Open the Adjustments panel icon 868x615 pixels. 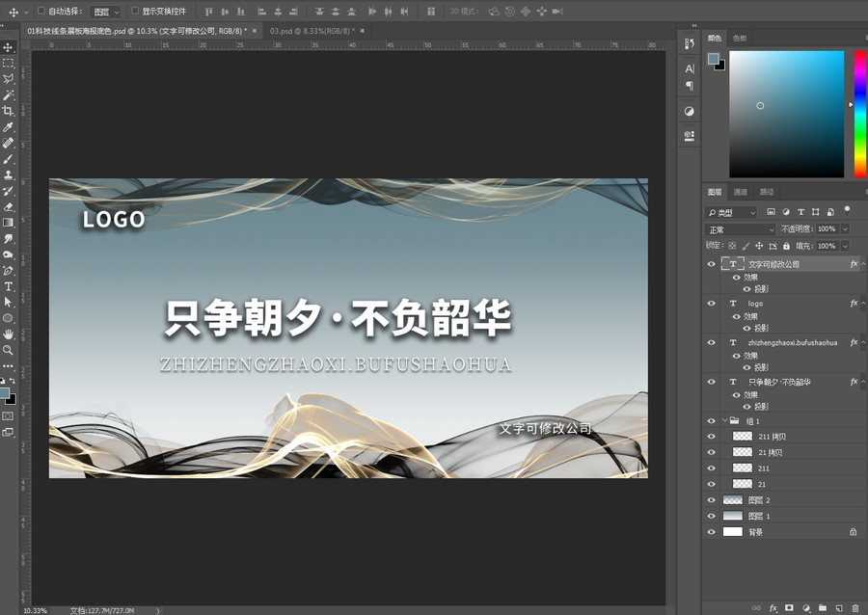click(690, 111)
